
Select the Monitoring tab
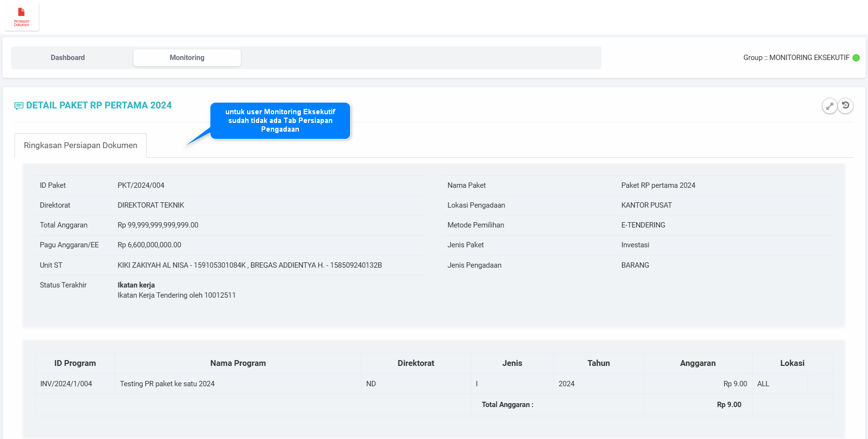pyautogui.click(x=187, y=58)
